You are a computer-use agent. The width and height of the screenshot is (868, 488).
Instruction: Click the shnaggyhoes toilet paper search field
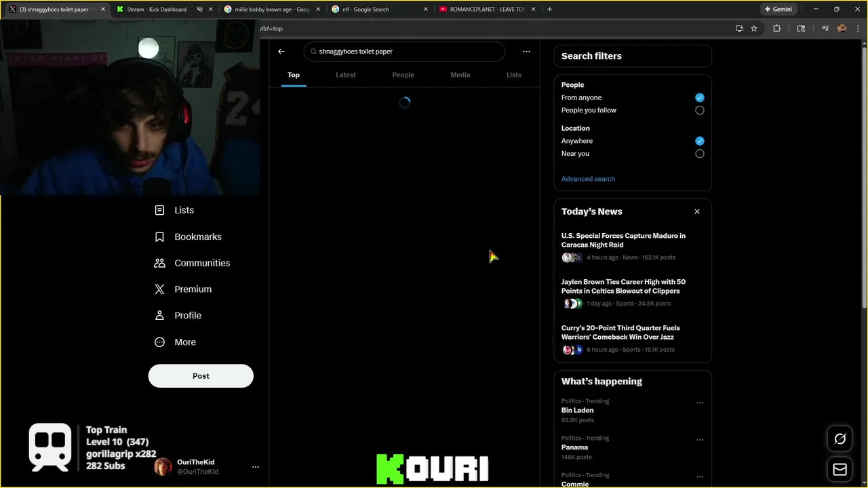405,52
